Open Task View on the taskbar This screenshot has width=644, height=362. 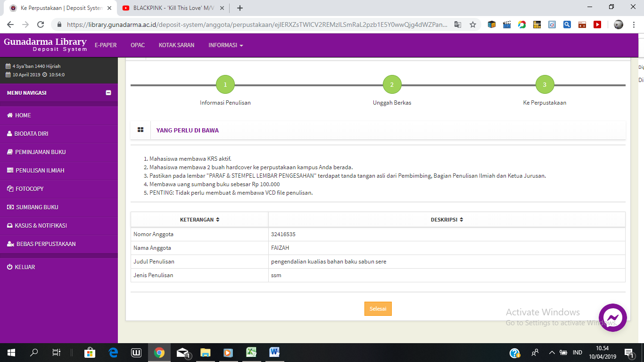tap(56, 353)
